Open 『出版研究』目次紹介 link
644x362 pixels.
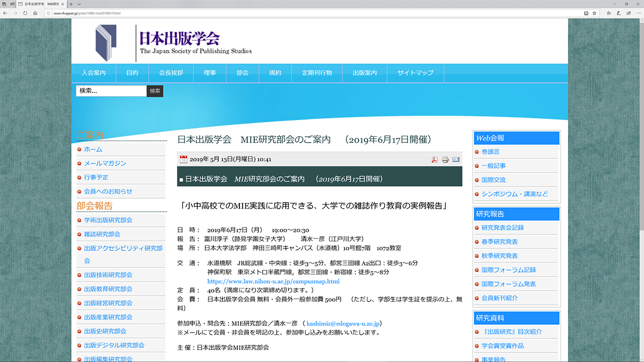coord(512,332)
